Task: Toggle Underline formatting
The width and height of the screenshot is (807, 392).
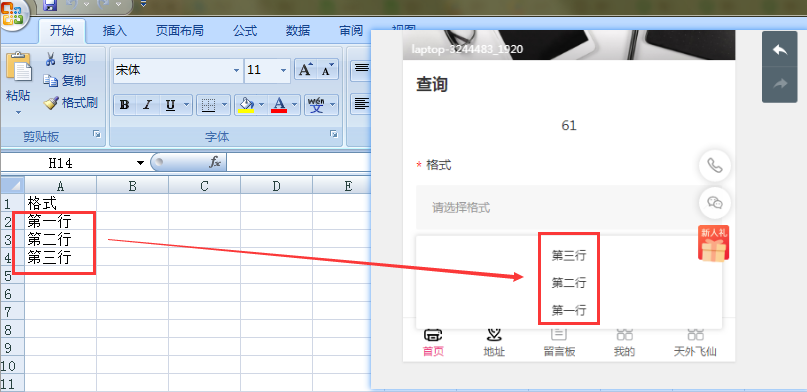Action: [x=170, y=105]
